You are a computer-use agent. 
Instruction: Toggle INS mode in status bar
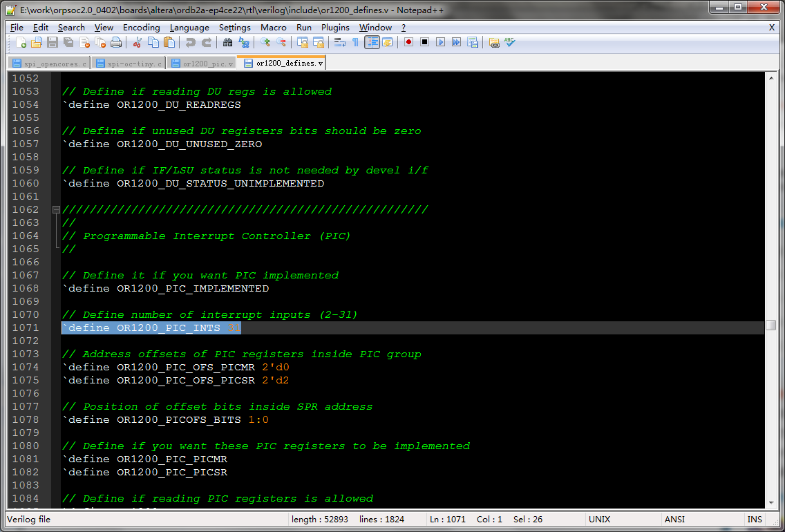point(755,520)
